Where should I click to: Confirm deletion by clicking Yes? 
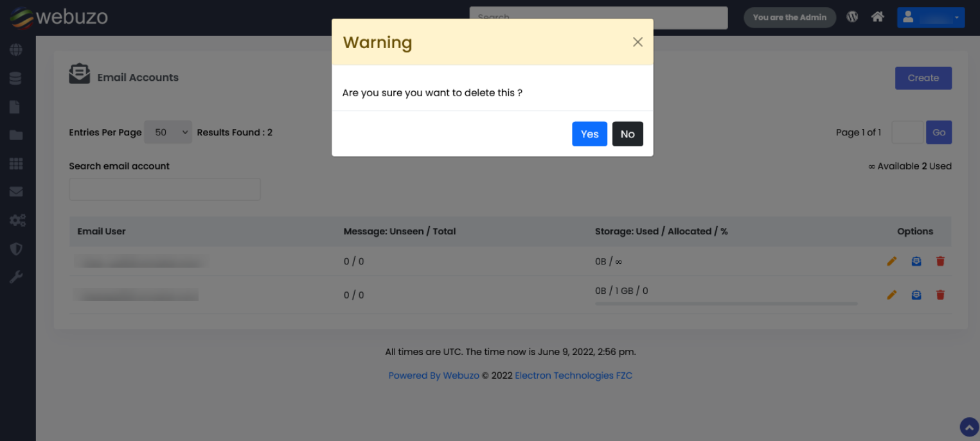(589, 134)
